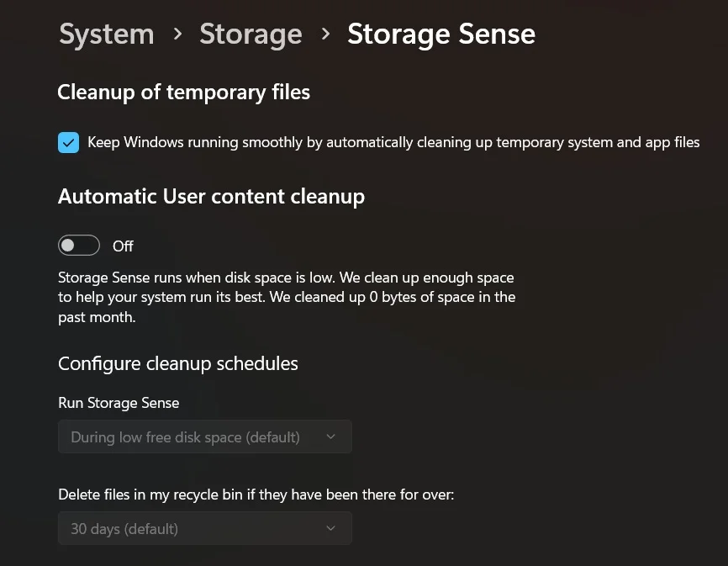Click the Automatic User content cleanup heading
728x566 pixels.
[211, 197]
